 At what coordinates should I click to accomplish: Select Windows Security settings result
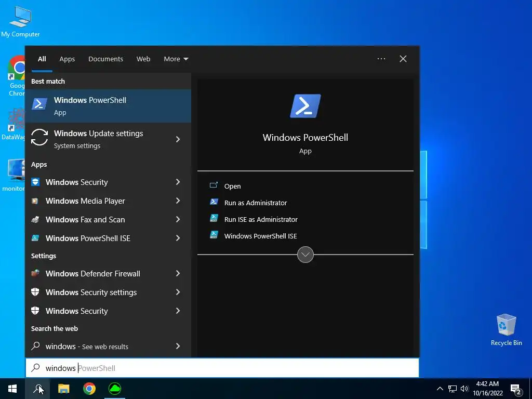[108, 292]
